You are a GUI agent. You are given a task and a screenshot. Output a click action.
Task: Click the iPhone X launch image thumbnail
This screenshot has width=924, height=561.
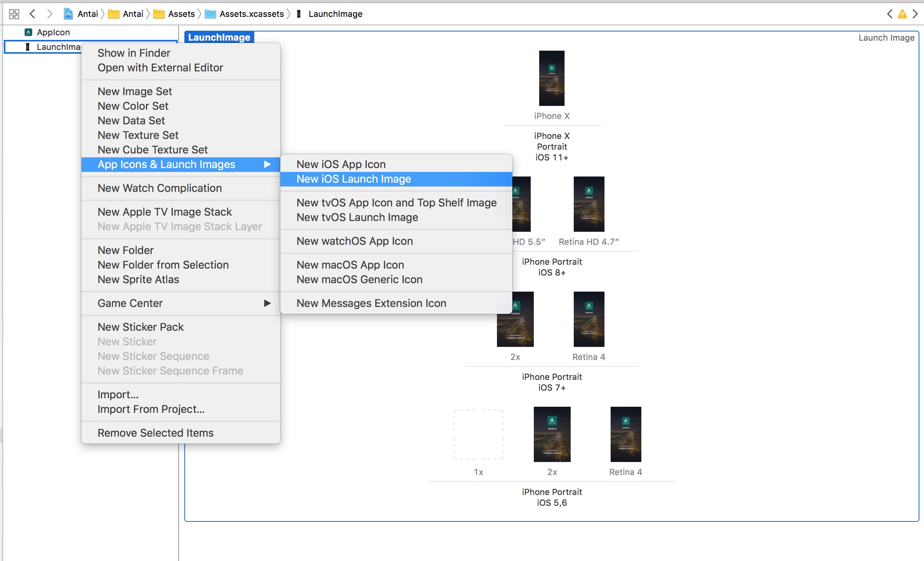tap(551, 78)
